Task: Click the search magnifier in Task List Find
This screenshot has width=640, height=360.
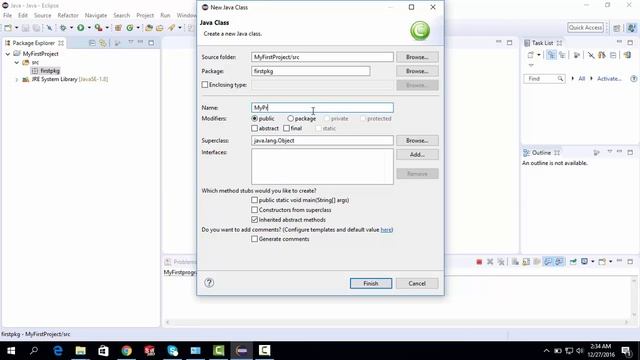Action: (560, 78)
